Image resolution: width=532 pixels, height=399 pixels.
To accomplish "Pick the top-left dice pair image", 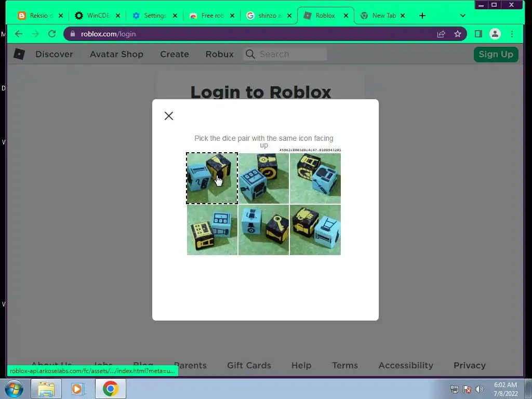I will (x=212, y=178).
